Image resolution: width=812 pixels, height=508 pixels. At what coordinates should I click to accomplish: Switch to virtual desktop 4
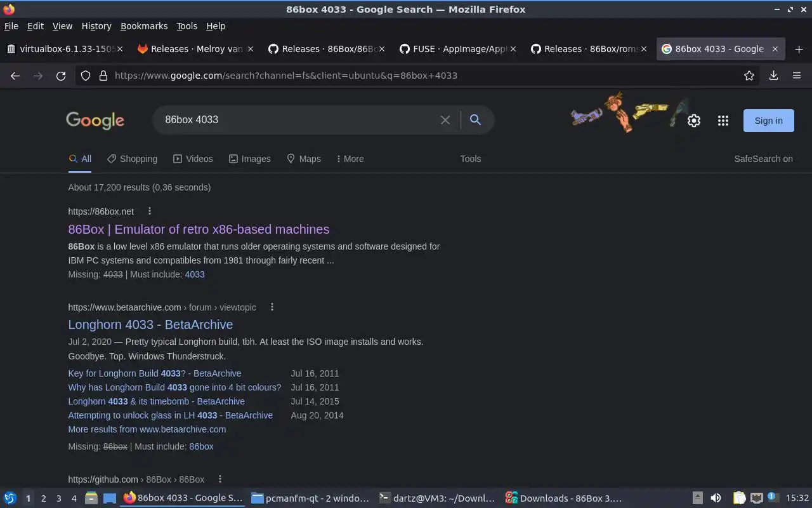(x=74, y=498)
